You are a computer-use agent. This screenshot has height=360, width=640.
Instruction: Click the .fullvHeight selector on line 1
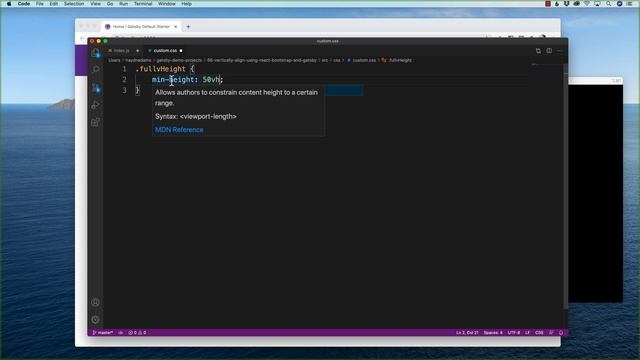click(160, 69)
